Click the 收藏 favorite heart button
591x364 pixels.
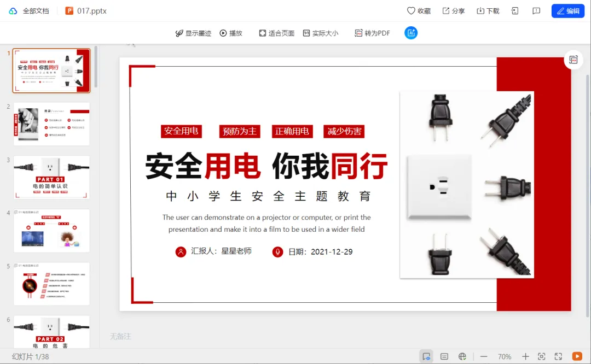click(419, 11)
